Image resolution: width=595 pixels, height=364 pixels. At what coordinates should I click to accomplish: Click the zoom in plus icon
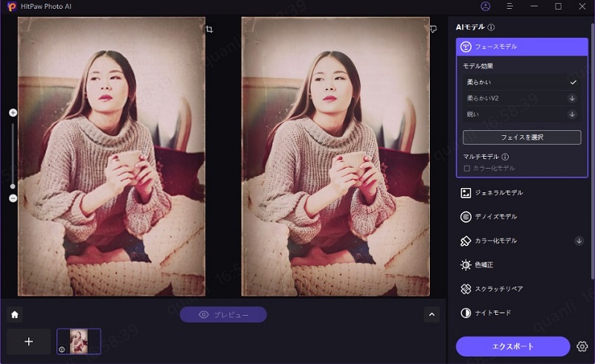tap(13, 113)
